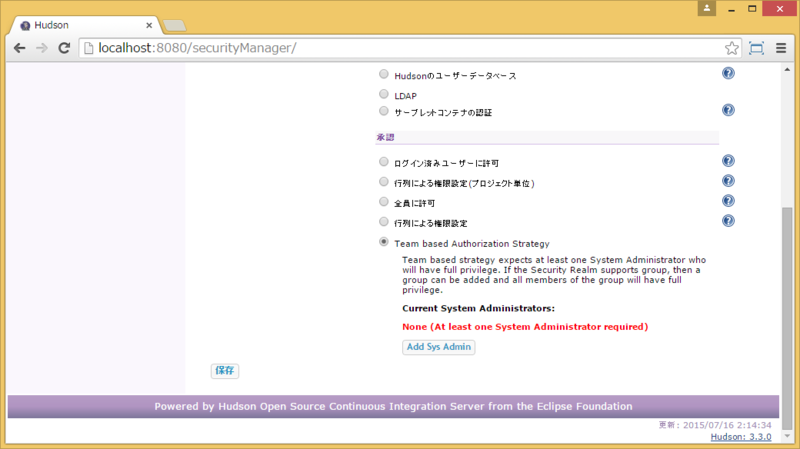
Task: Open the Chrome user profile button
Action: click(707, 8)
